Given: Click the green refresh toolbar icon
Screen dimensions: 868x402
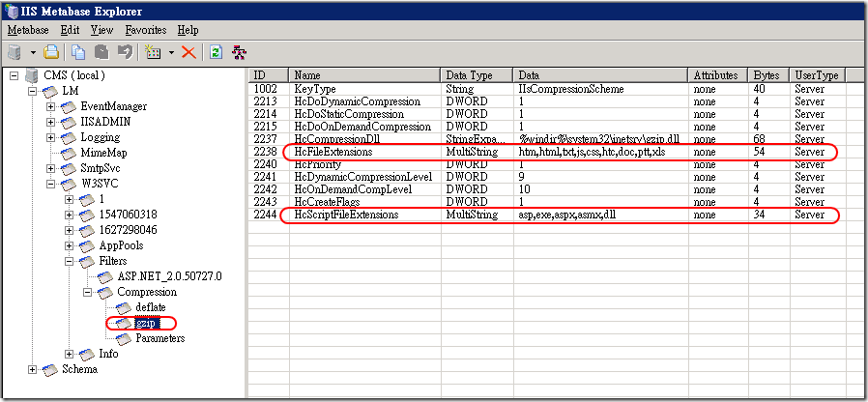Looking at the screenshot, I should click(x=217, y=51).
